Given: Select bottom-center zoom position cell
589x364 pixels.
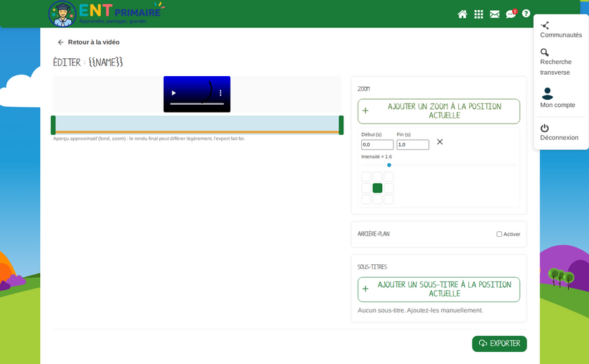Looking at the screenshot, I should pyautogui.click(x=378, y=199).
